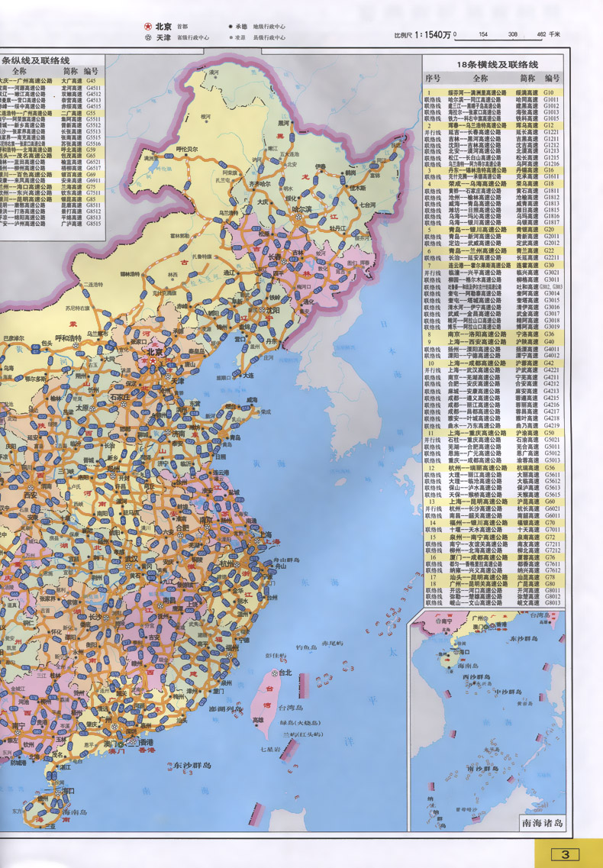Click the 沪蓉高速 abbreviation cell
The height and width of the screenshot is (868, 603).
click(526, 363)
